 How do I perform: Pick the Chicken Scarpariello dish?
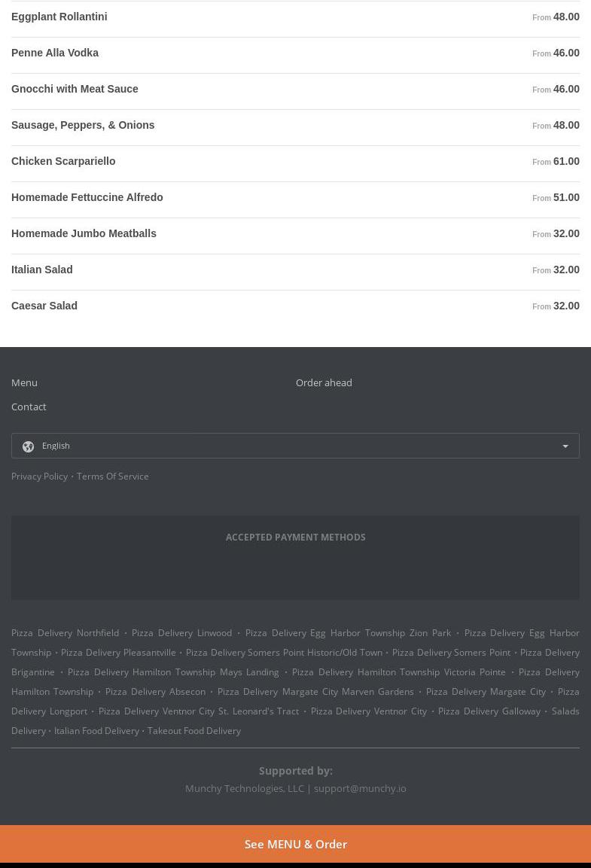click(x=63, y=161)
